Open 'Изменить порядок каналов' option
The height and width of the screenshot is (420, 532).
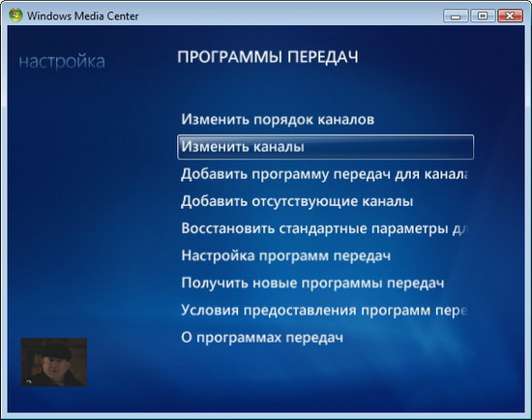tap(278, 119)
